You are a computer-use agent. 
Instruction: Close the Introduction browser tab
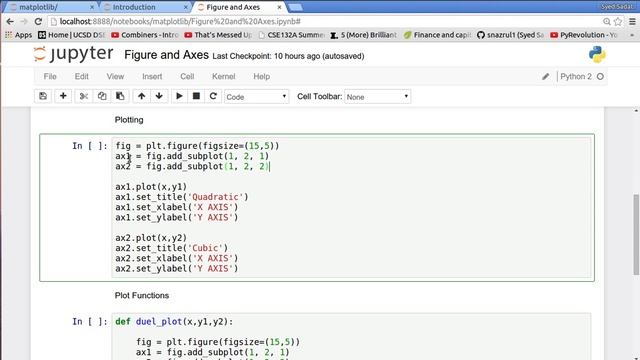tap(186, 7)
